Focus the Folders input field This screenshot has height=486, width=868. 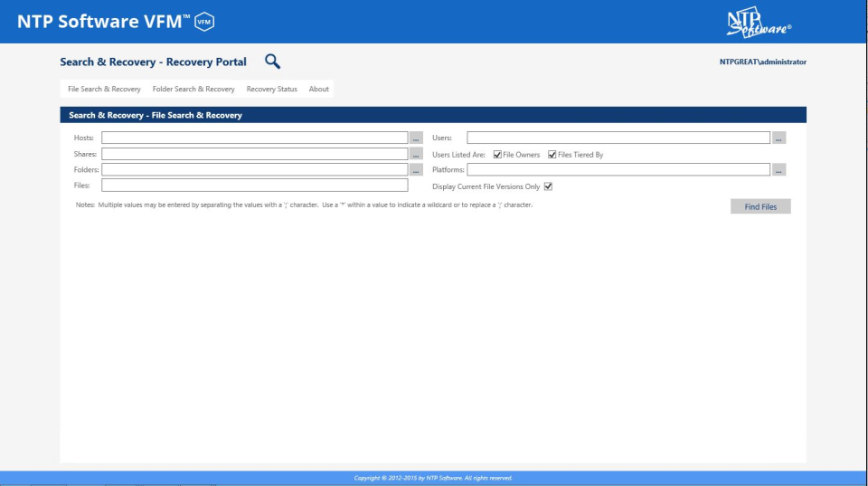(x=255, y=169)
